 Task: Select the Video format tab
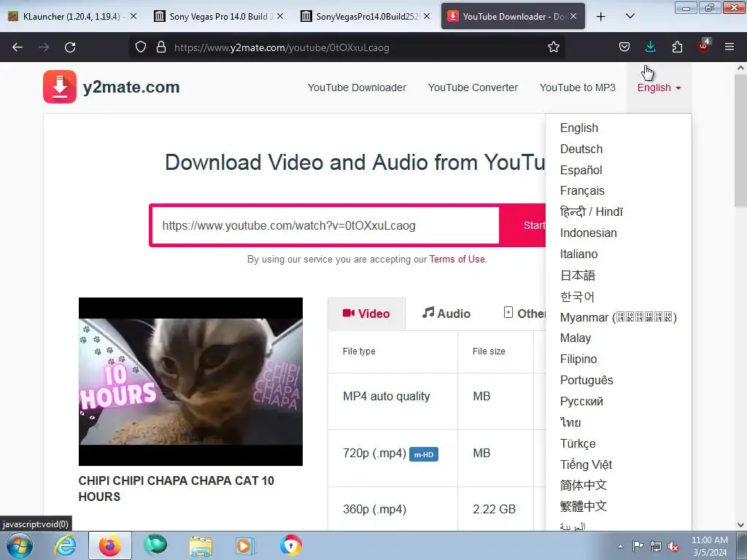click(366, 314)
